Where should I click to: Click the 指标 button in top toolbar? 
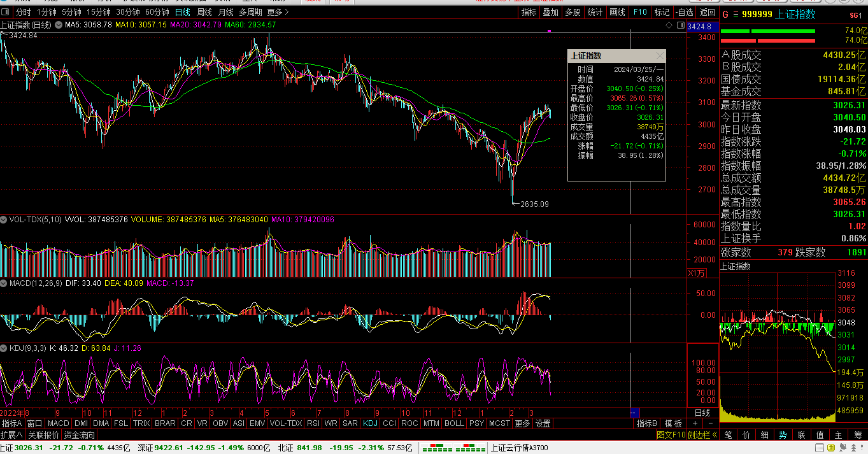(x=529, y=12)
